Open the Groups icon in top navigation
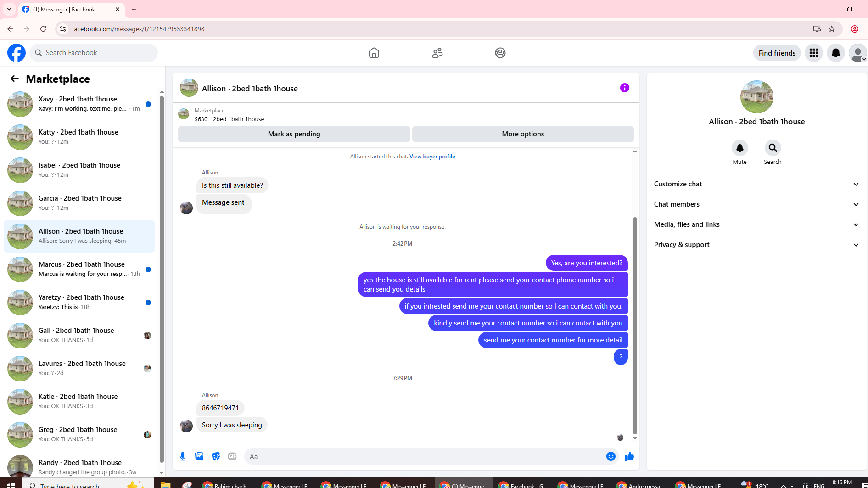Screen dimensions: 868x488 500,53
